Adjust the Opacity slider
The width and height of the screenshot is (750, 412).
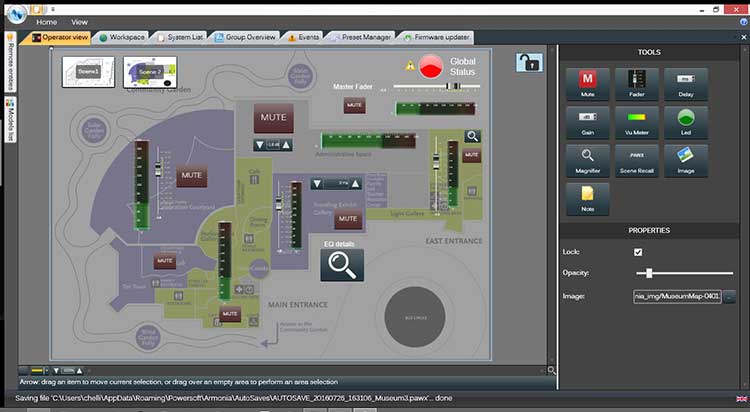649,273
